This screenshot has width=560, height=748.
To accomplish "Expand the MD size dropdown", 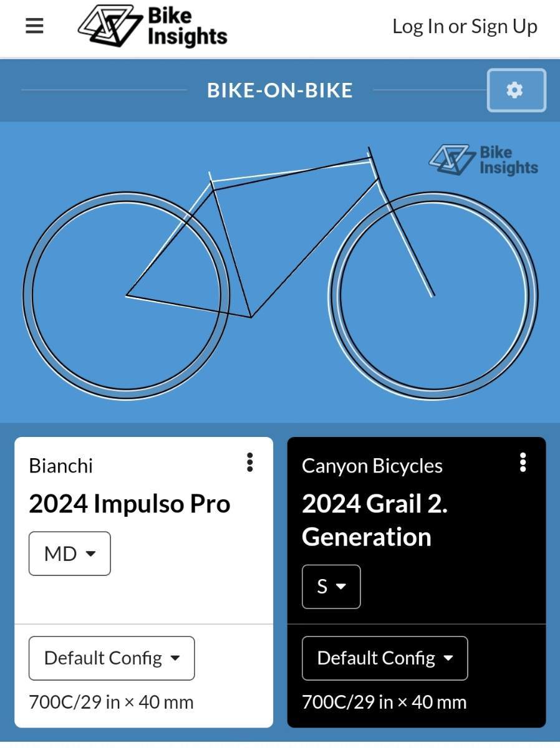I will (x=70, y=554).
